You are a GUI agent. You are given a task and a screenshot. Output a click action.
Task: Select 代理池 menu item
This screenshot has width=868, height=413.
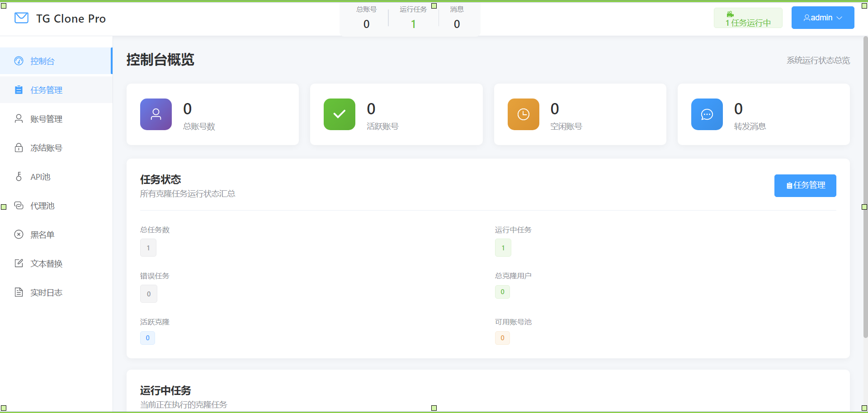coord(56,206)
